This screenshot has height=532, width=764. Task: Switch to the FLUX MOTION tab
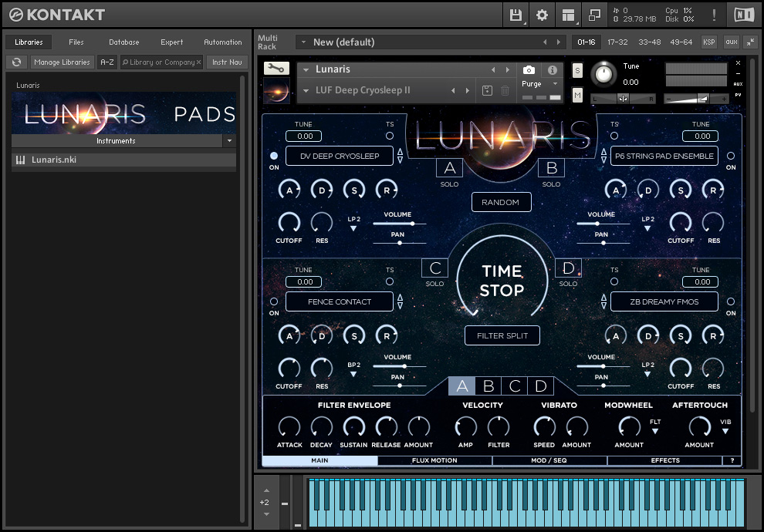coord(434,460)
